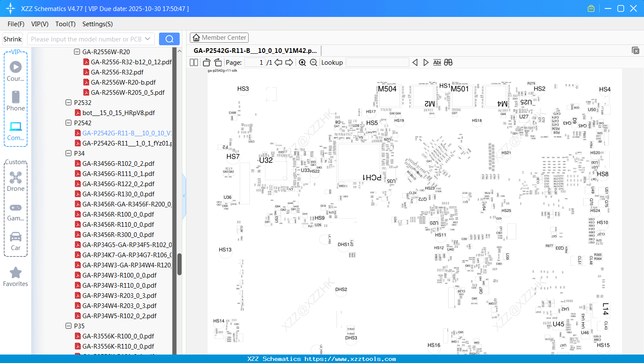Toggle two-page view in PDF toolbar
644x363 pixels.
click(x=194, y=62)
